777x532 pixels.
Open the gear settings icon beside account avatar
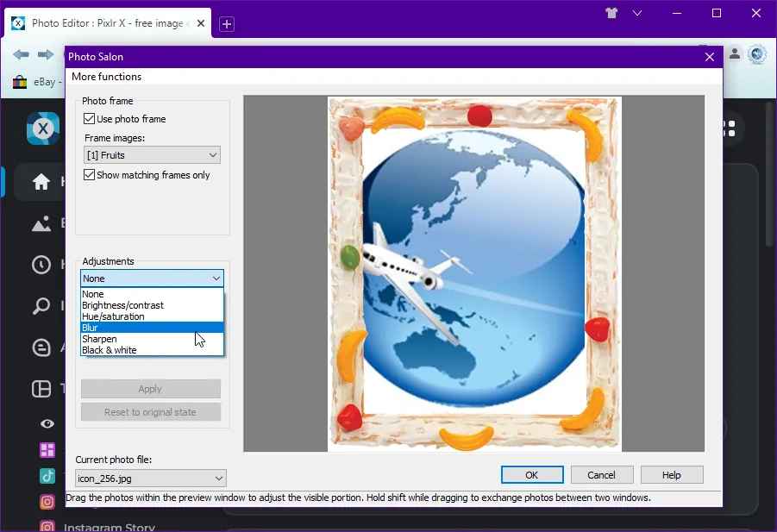[757, 54]
